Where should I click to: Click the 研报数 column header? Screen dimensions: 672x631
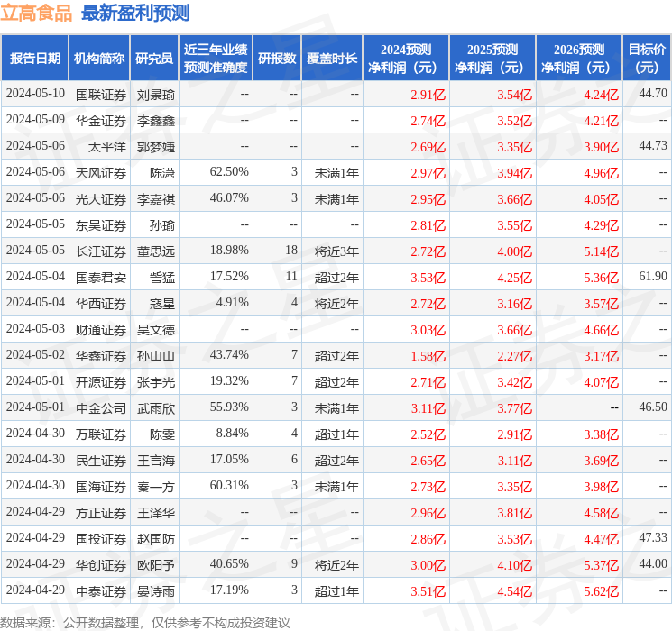tap(277, 58)
